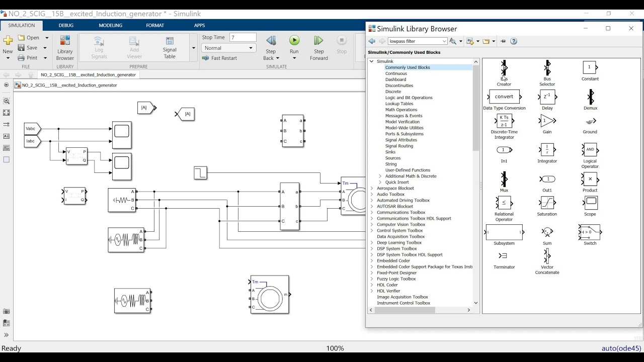Select the Relational Operator block
The width and height of the screenshot is (644, 362).
tap(504, 203)
